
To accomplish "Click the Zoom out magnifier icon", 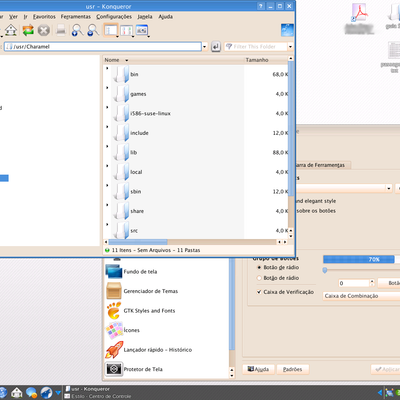I will (x=93, y=30).
